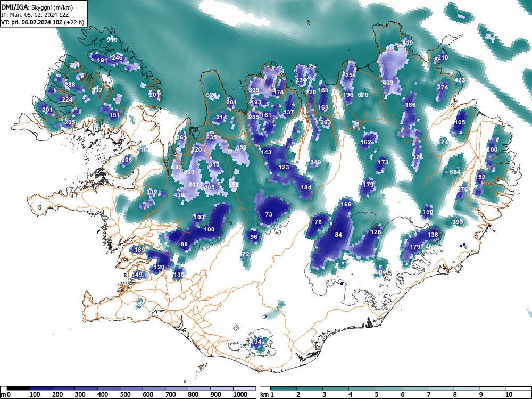Click the map value 458
The image size is (532, 399).
coord(241,147)
